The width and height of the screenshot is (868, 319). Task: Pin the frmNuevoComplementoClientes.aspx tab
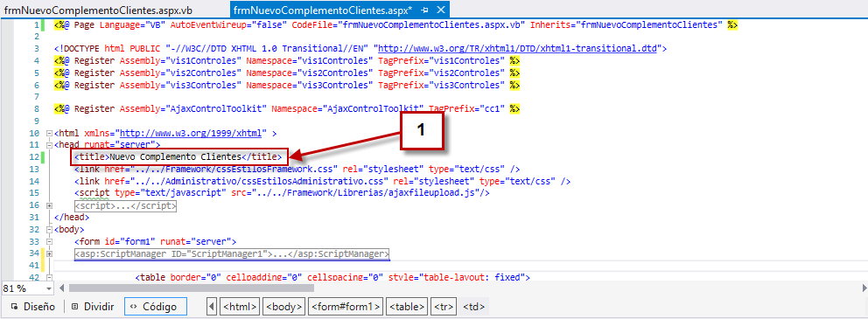424,10
